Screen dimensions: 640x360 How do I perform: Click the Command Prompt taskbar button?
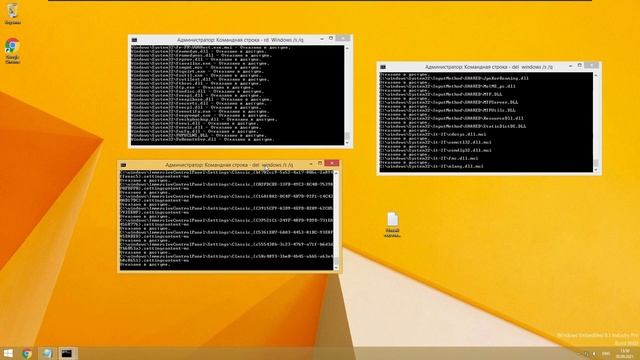(x=67, y=353)
